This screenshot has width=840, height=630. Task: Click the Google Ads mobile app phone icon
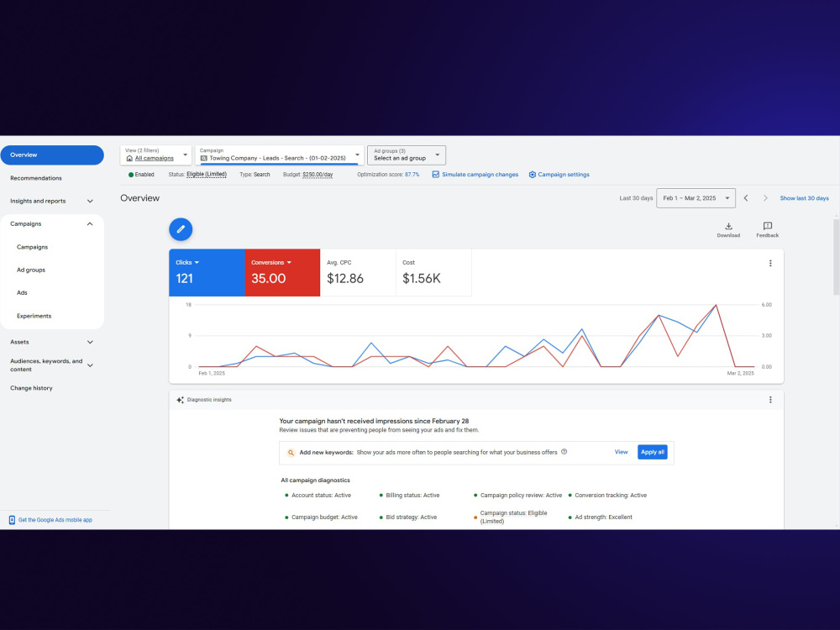tap(12, 520)
